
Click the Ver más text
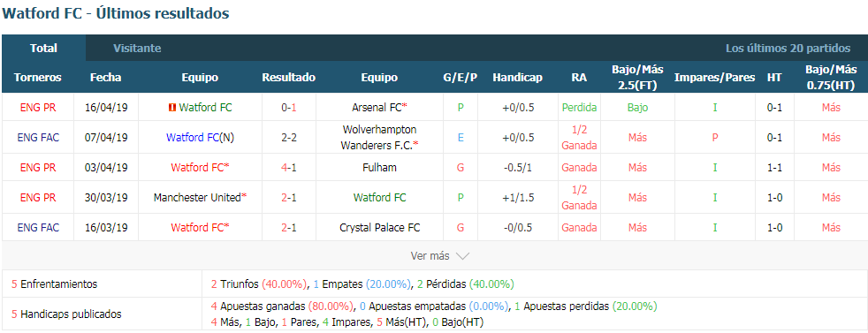[x=430, y=256]
